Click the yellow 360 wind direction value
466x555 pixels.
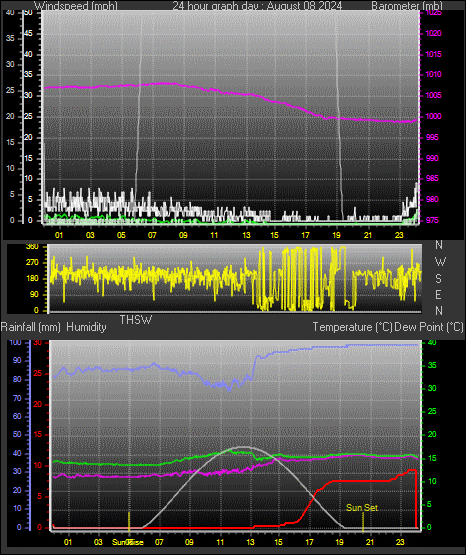32,247
